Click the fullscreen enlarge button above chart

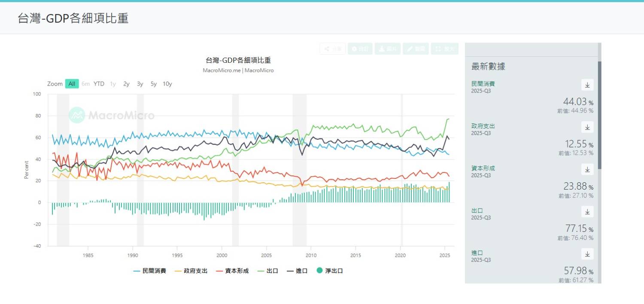[445, 49]
